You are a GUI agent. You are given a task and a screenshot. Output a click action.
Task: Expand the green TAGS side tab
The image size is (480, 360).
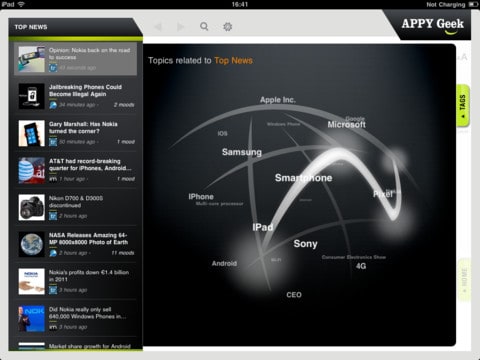pyautogui.click(x=463, y=105)
